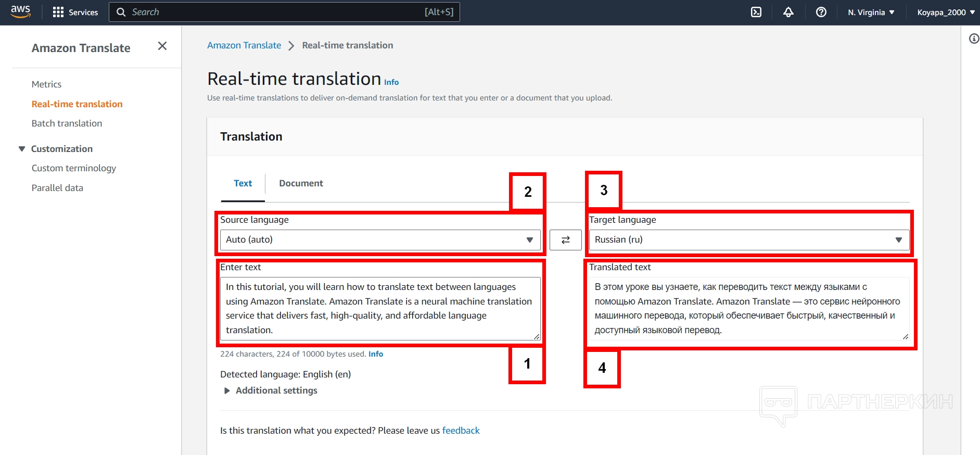Open the CloudShell terminal icon
Screen dimensions: 980x455
pos(756,12)
